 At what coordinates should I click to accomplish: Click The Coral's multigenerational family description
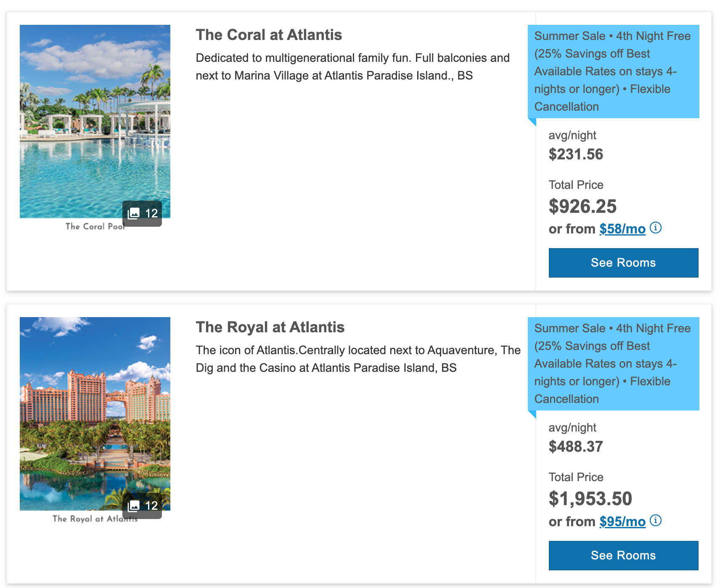[x=352, y=67]
